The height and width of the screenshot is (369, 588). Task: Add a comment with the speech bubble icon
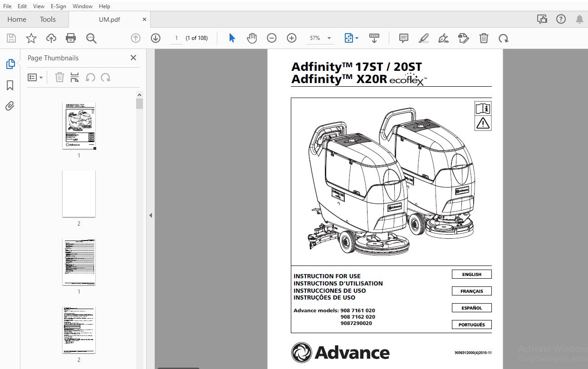[x=404, y=38]
